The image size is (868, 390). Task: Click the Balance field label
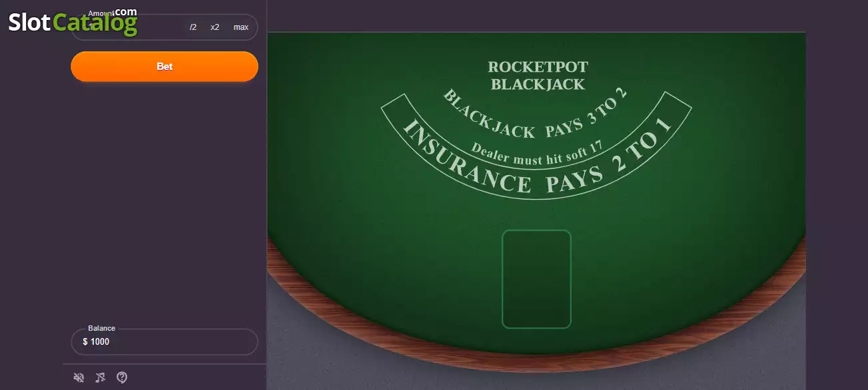point(102,328)
